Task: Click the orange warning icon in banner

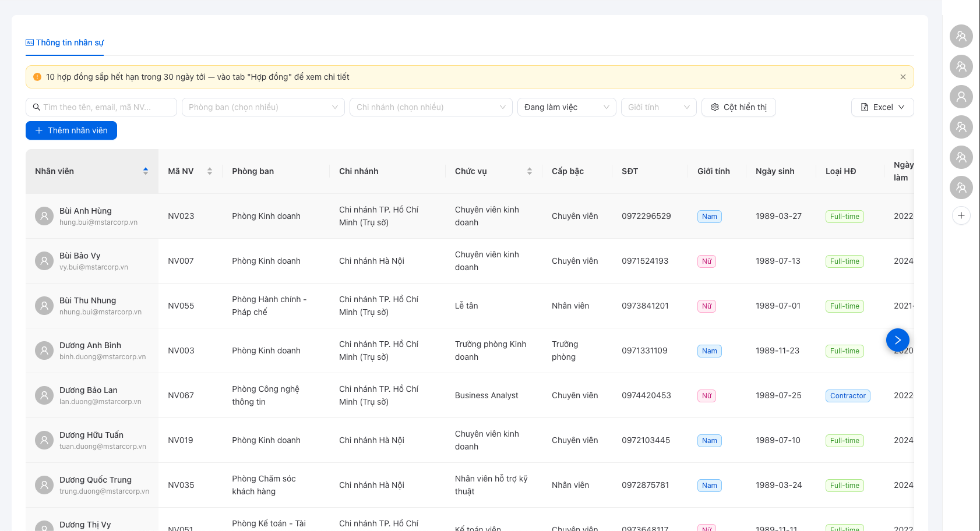Action: click(37, 77)
